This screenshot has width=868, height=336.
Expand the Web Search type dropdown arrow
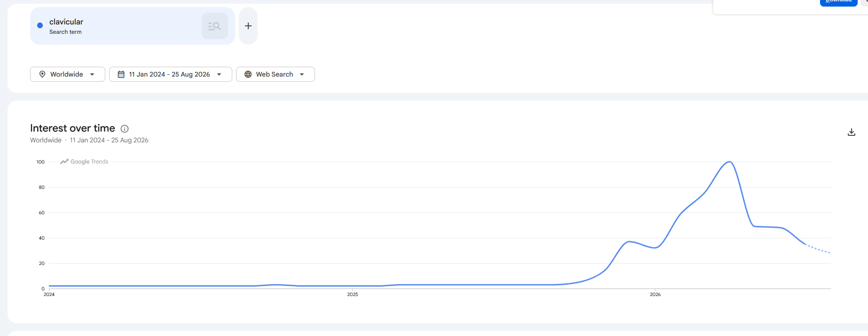pyautogui.click(x=302, y=74)
